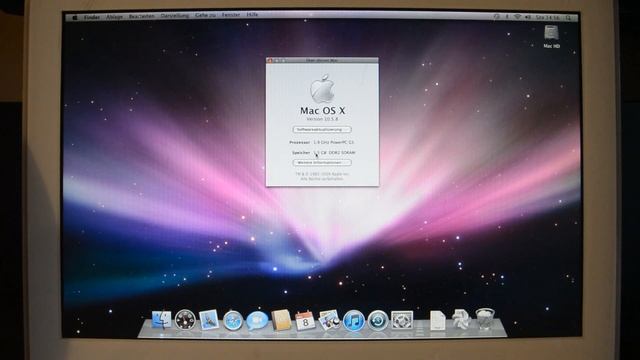Open the Finder menu

pos(92,17)
